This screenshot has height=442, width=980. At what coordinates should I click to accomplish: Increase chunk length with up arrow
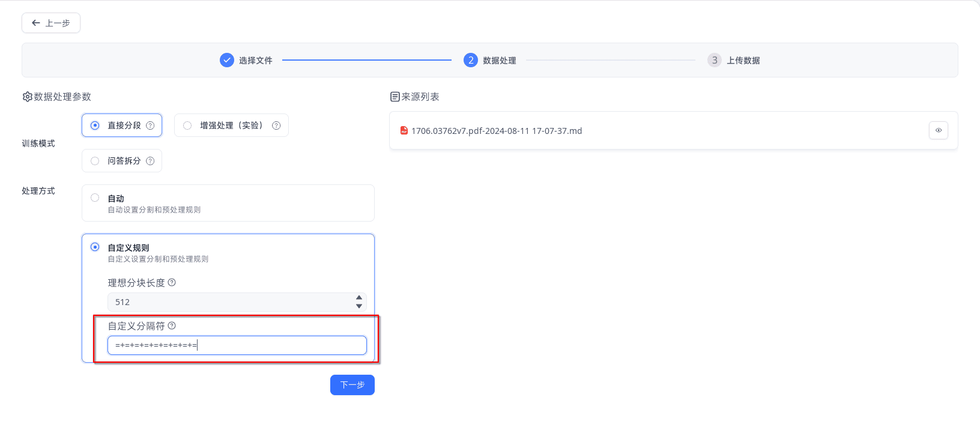(x=359, y=298)
